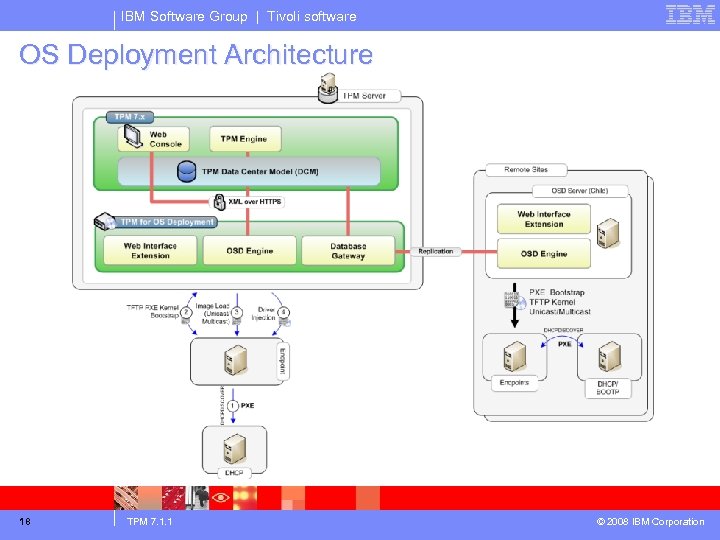This screenshot has height=540, width=720.
Task: Click the "OSD Server (Child)" label
Action: coord(579,191)
